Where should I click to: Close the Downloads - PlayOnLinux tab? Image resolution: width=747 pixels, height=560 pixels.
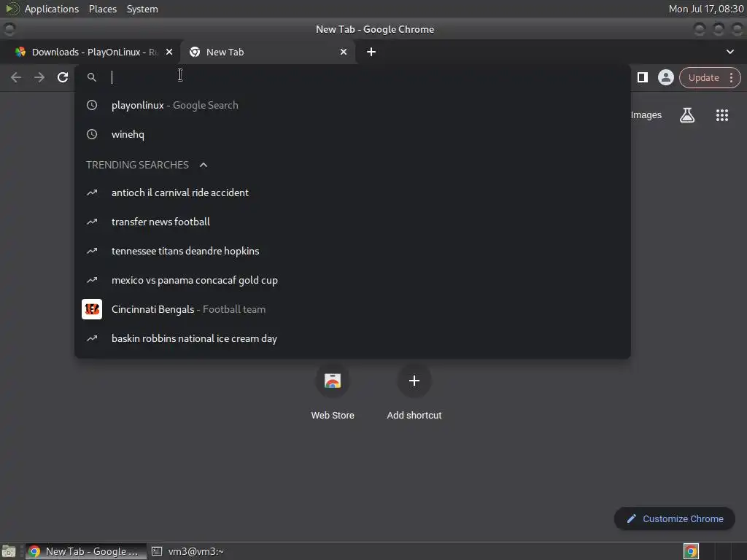(x=169, y=52)
